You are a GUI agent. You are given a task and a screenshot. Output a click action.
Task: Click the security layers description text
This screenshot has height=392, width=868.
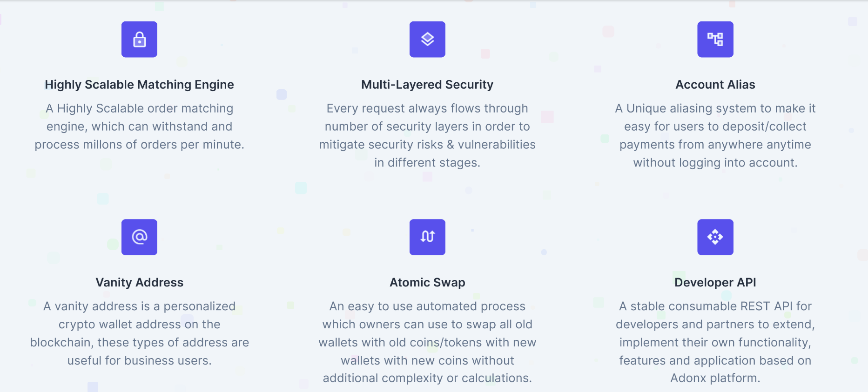tap(427, 135)
